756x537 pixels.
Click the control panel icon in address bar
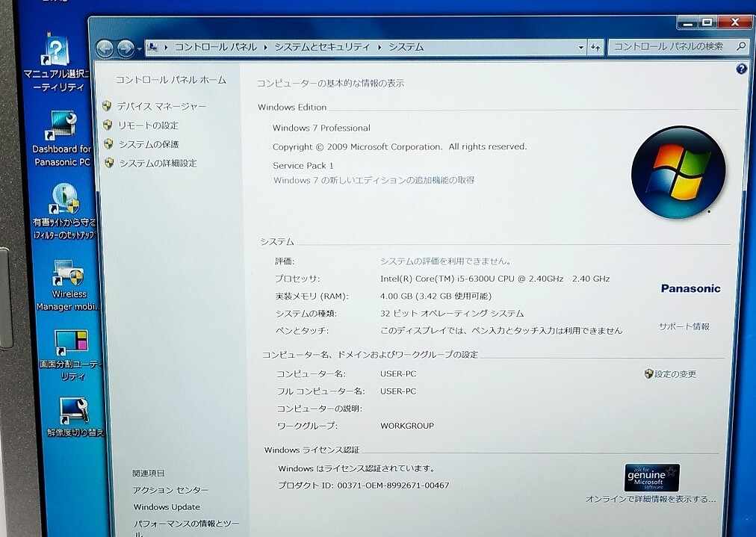(152, 47)
